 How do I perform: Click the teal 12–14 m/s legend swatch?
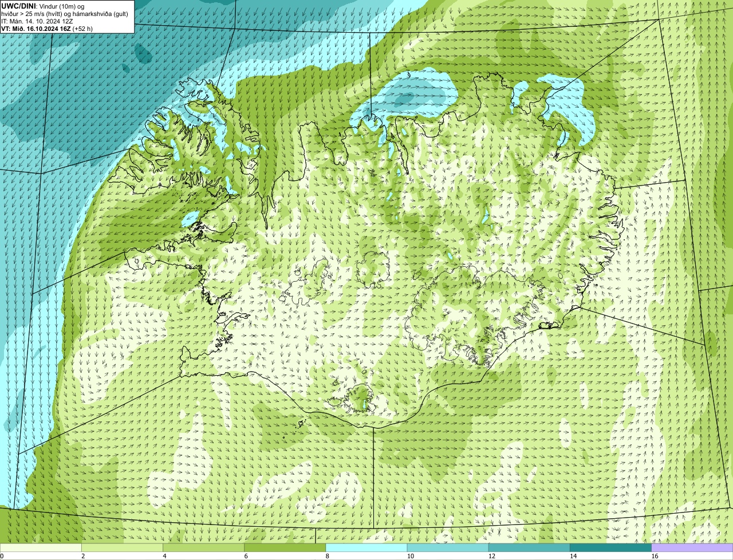coord(529,547)
